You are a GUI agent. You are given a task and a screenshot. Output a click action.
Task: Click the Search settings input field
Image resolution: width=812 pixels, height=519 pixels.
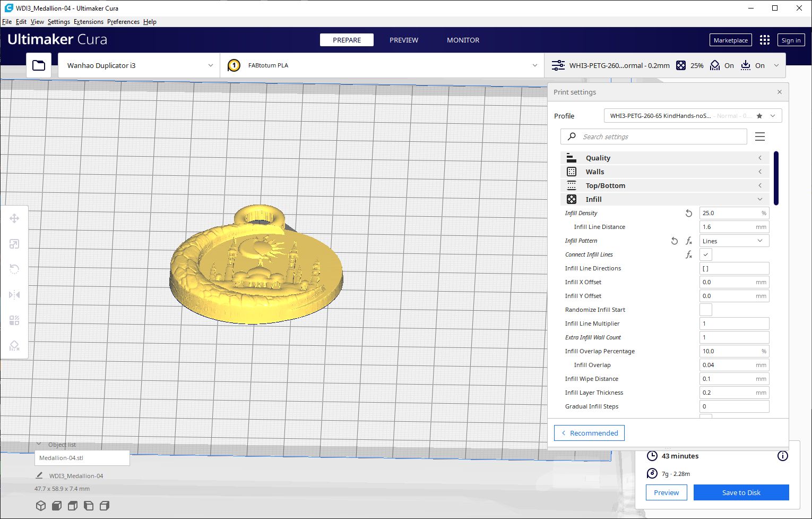coord(658,137)
